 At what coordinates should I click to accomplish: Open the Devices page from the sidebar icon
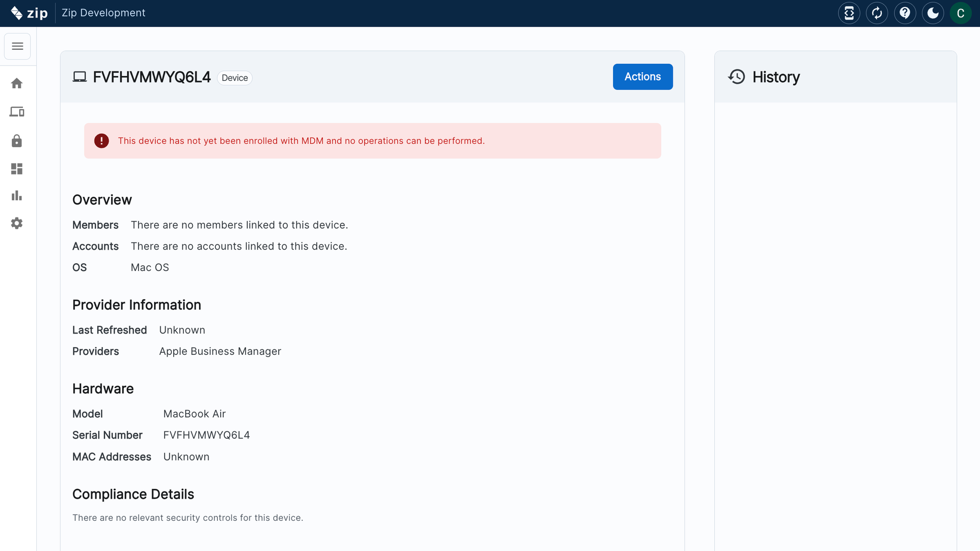(x=17, y=112)
